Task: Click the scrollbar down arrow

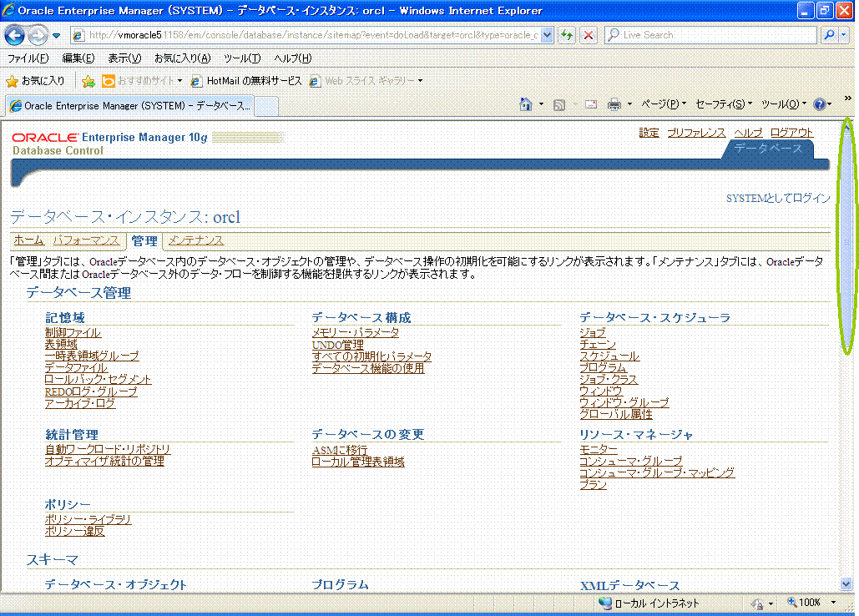Action: [x=847, y=584]
